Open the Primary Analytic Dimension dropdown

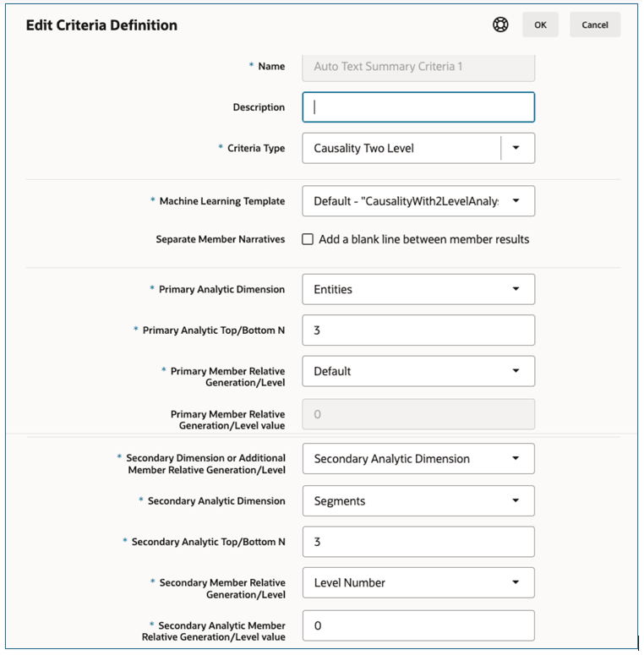[x=418, y=289]
